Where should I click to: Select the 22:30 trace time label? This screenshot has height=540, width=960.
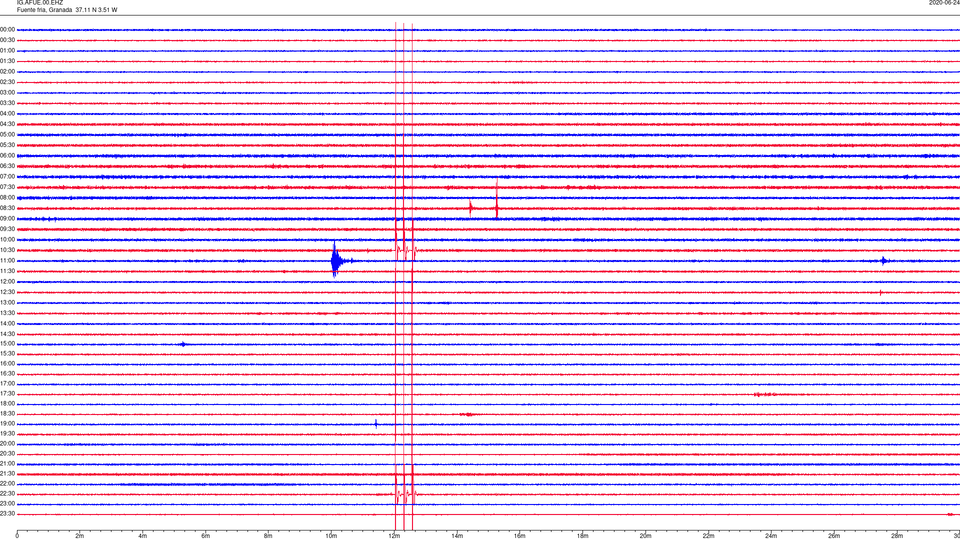point(7,494)
